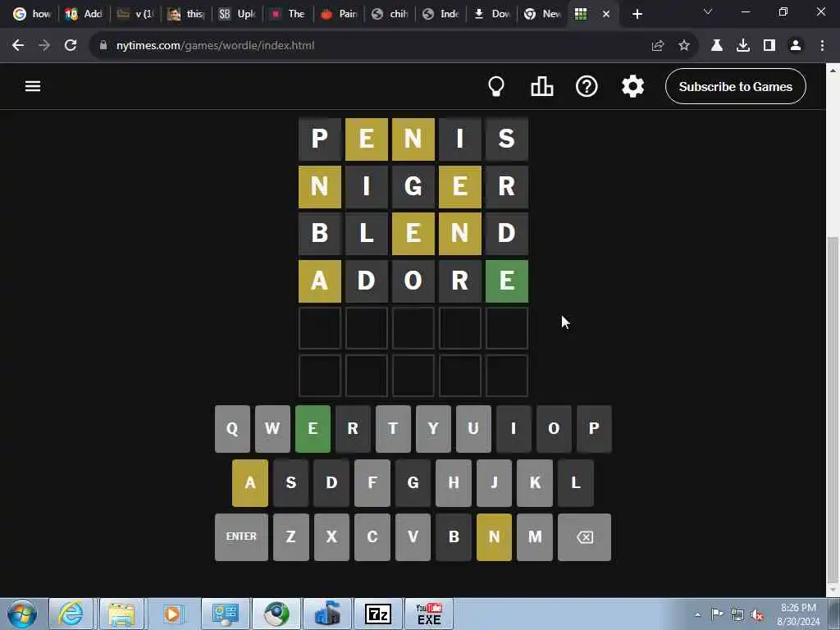
Task: Open the Wordle settings gear
Action: pos(632,86)
